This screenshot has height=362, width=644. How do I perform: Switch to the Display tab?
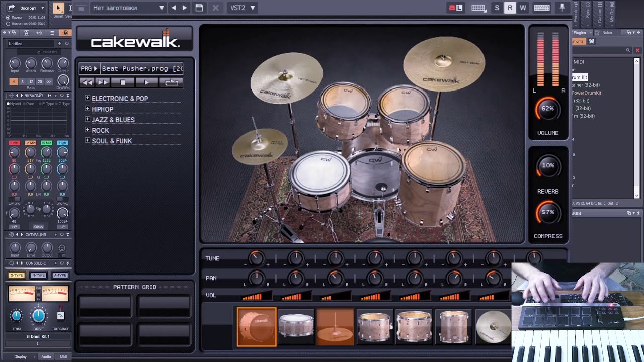[x=20, y=356]
